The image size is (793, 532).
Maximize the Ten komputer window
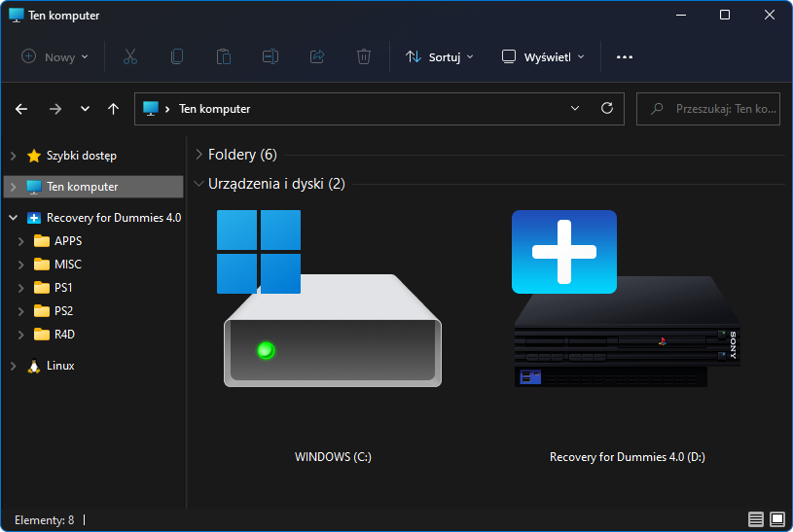725,16
